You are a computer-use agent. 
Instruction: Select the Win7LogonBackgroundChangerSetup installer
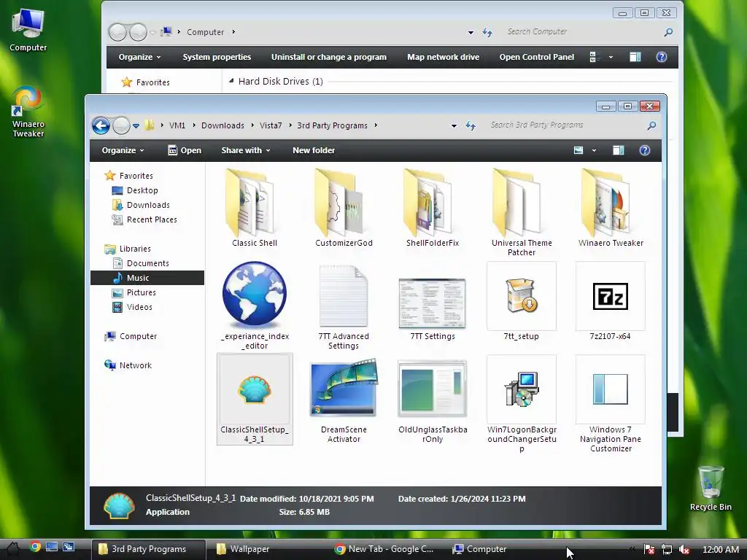pos(522,404)
